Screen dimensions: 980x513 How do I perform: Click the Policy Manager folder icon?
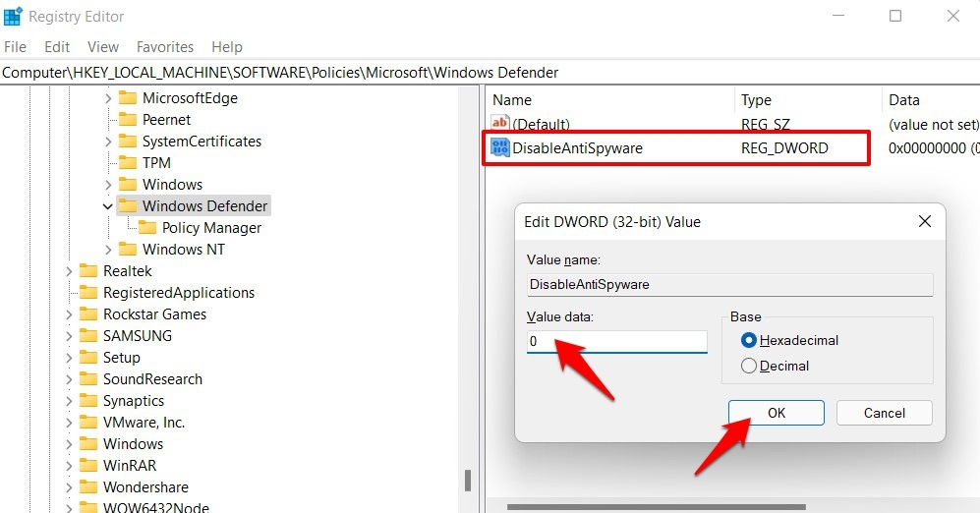pos(147,228)
